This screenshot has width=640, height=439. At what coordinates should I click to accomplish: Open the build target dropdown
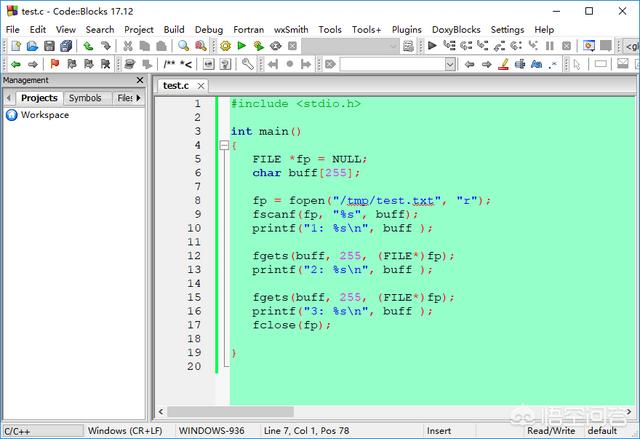pyautogui.click(x=395, y=46)
